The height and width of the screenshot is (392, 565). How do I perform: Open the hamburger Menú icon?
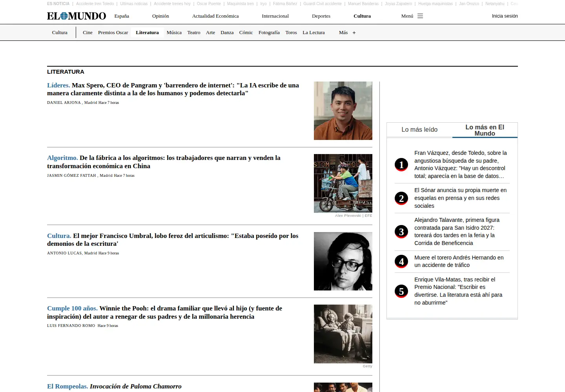420,16
